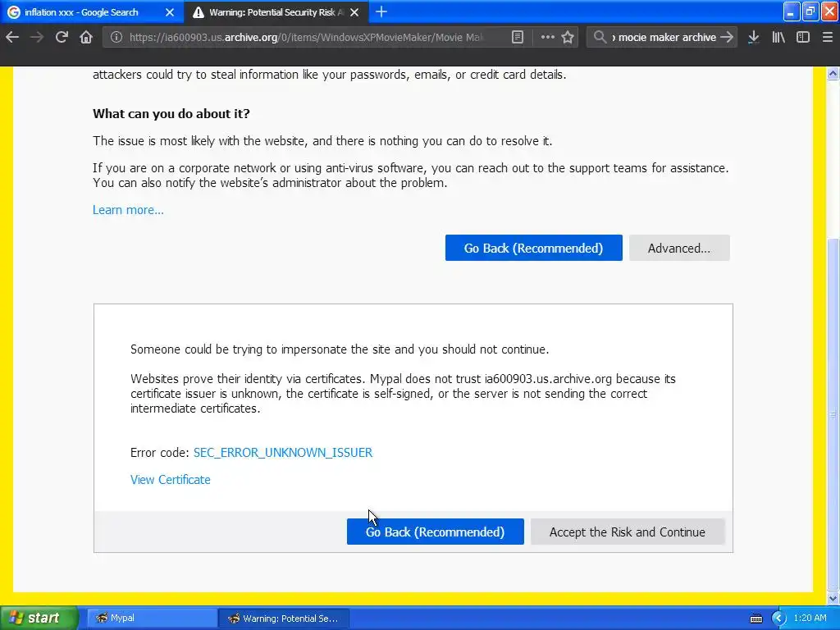
Task: Open a new tab with plus icon
Action: [381, 11]
